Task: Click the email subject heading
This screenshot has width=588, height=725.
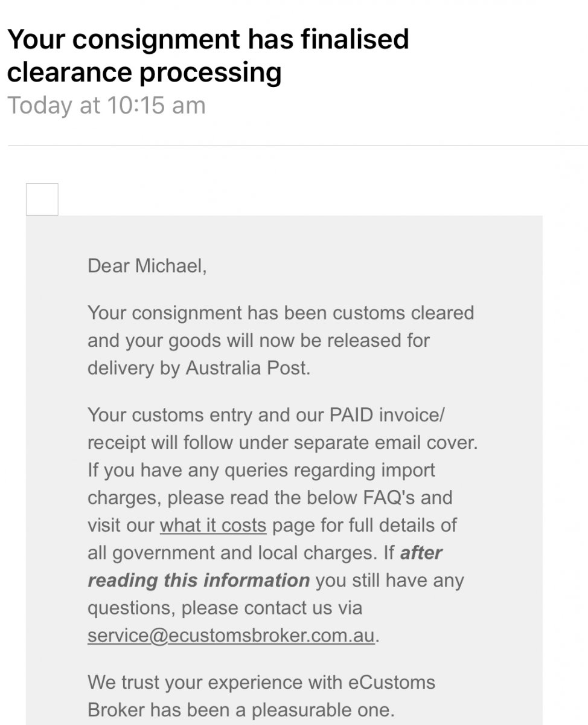Action: coord(208,56)
